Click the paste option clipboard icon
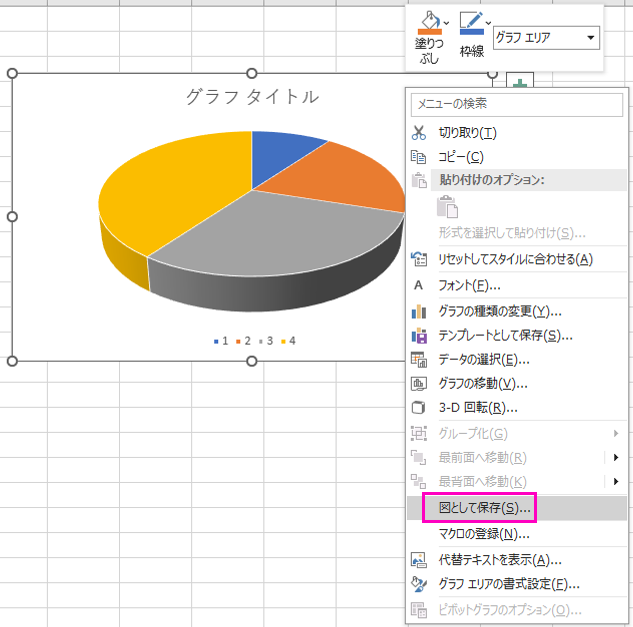This screenshot has width=633, height=627. (447, 207)
